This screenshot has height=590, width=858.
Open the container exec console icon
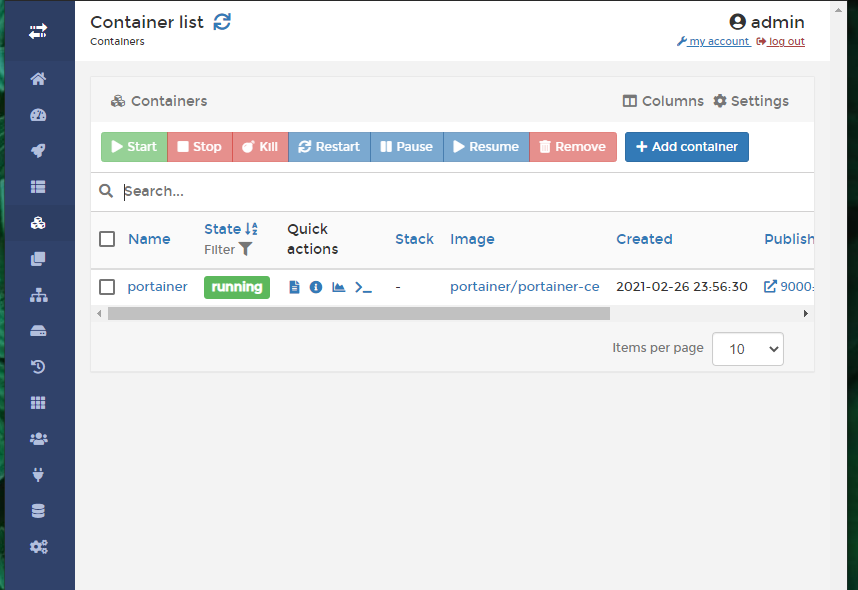tap(363, 287)
